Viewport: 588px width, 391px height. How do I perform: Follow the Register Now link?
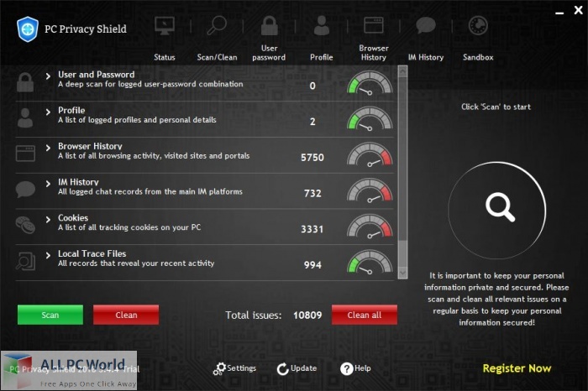pos(517,368)
